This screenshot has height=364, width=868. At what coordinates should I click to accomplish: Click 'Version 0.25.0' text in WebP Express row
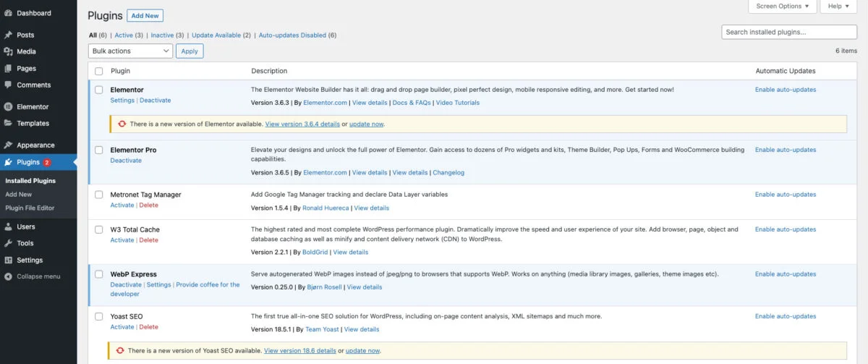271,287
